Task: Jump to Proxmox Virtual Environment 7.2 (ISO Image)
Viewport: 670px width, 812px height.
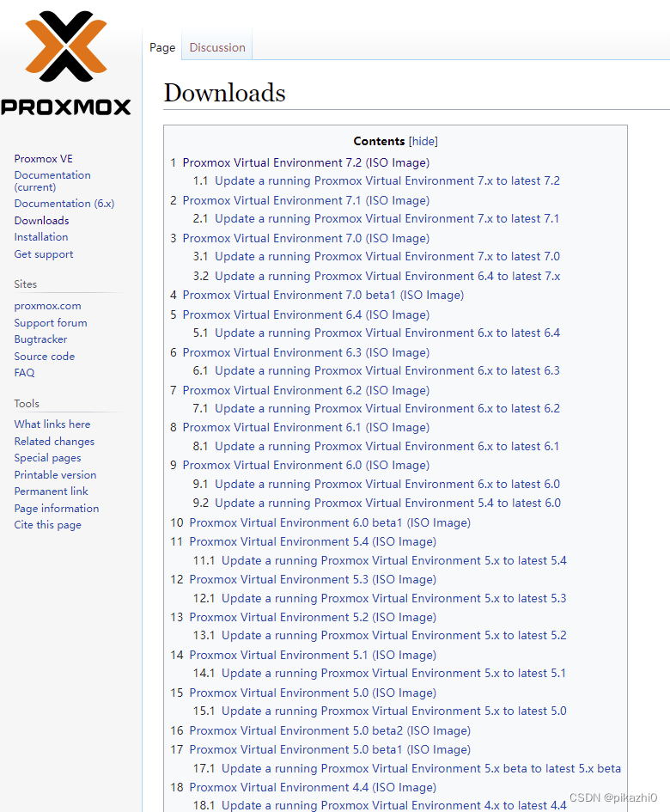Action: [x=306, y=163]
